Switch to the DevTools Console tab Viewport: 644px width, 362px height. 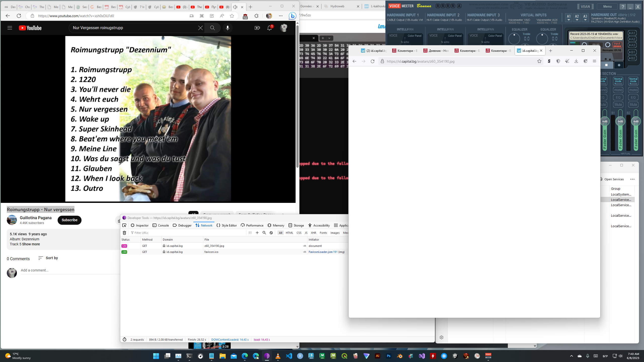coord(161,225)
